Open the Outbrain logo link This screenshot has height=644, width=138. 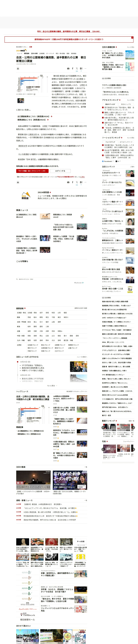[79, 283]
